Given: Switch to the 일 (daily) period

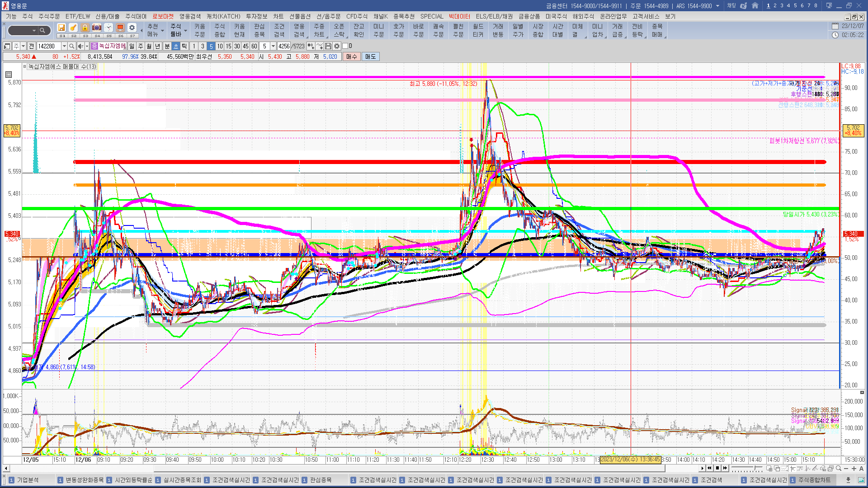Looking at the screenshot, I should pos(132,46).
